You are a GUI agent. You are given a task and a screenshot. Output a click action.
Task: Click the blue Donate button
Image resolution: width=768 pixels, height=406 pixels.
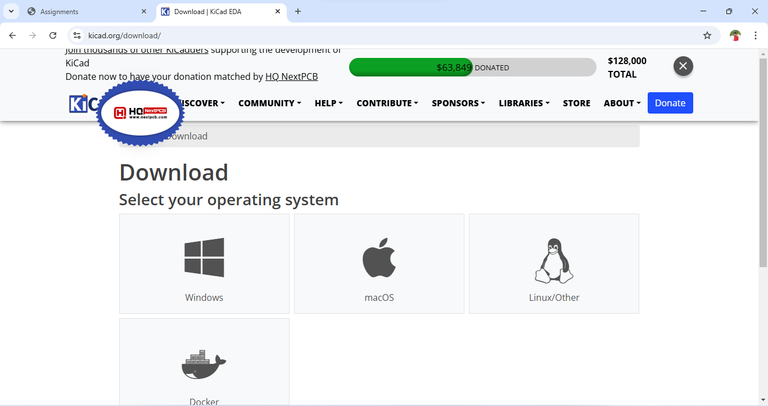pos(670,103)
